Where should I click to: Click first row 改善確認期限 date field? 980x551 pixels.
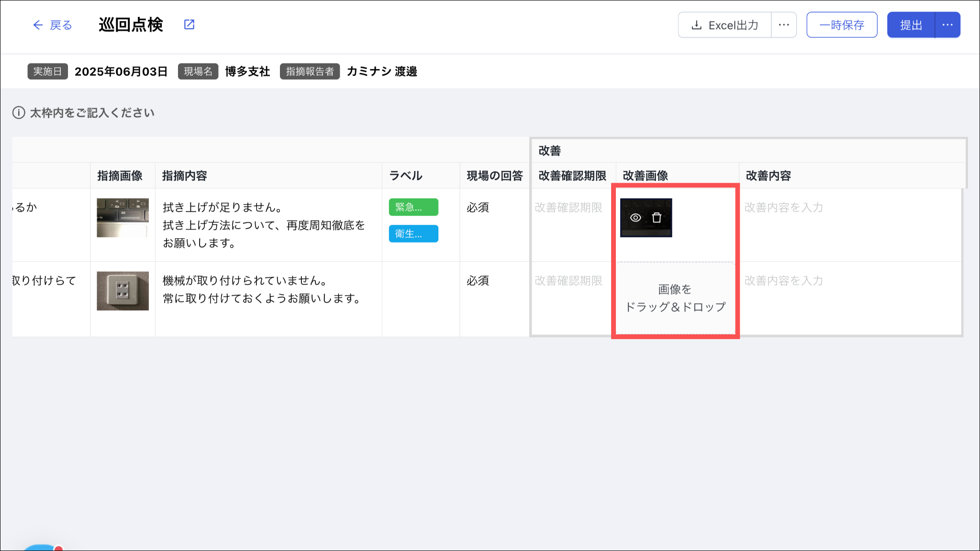pyautogui.click(x=568, y=208)
